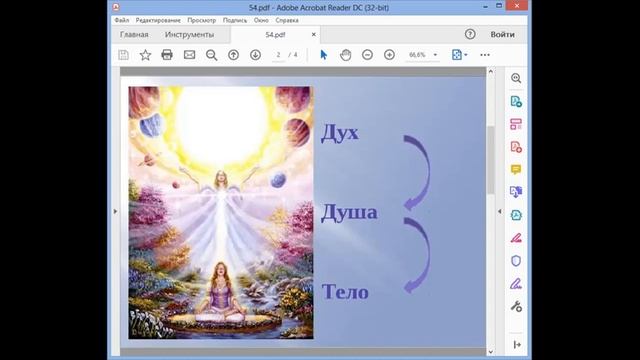The width and height of the screenshot is (640, 360).
Task: Open the Окно menu
Action: (261, 20)
